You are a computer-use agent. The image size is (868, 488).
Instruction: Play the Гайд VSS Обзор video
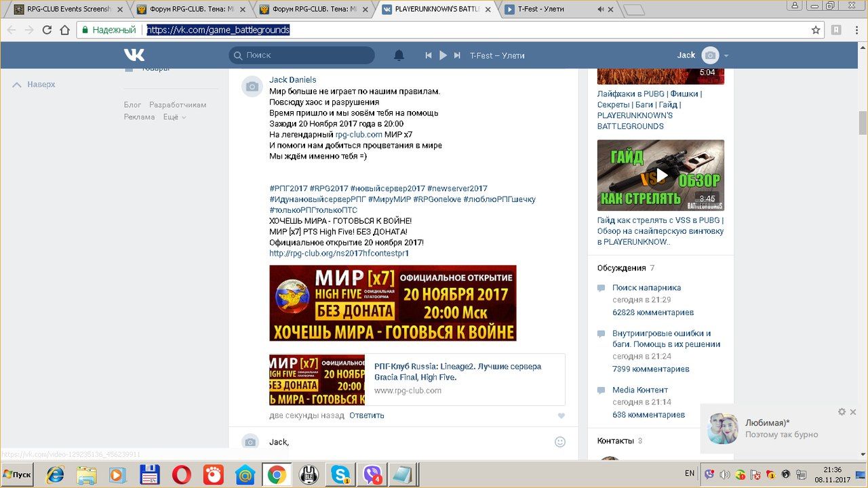[660, 176]
